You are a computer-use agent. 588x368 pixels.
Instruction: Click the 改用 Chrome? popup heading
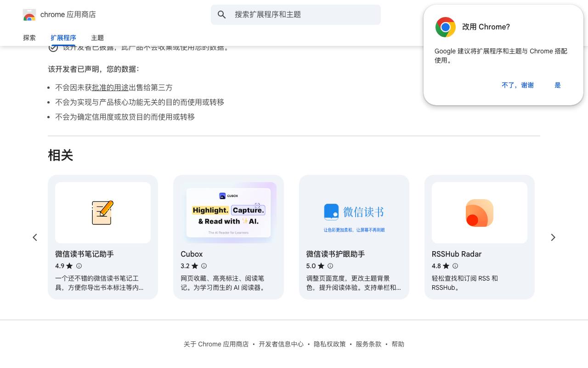point(486,27)
